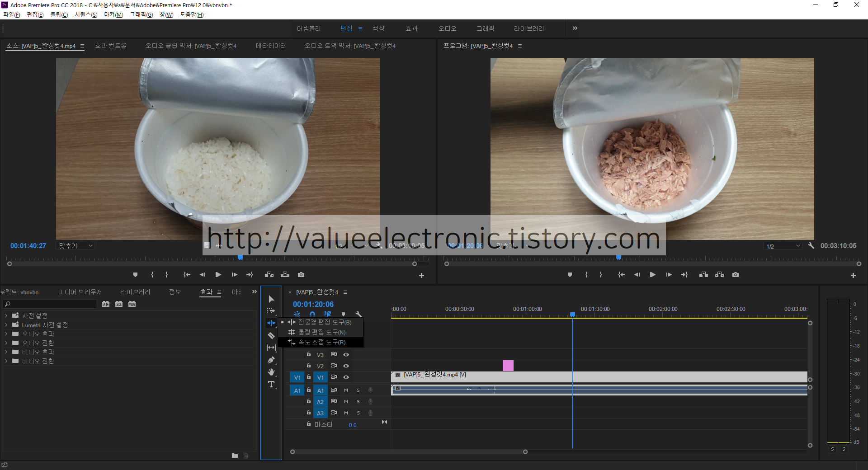Image resolution: width=868 pixels, height=470 pixels.
Task: Click Overwrite button in Source monitor
Action: 285,275
